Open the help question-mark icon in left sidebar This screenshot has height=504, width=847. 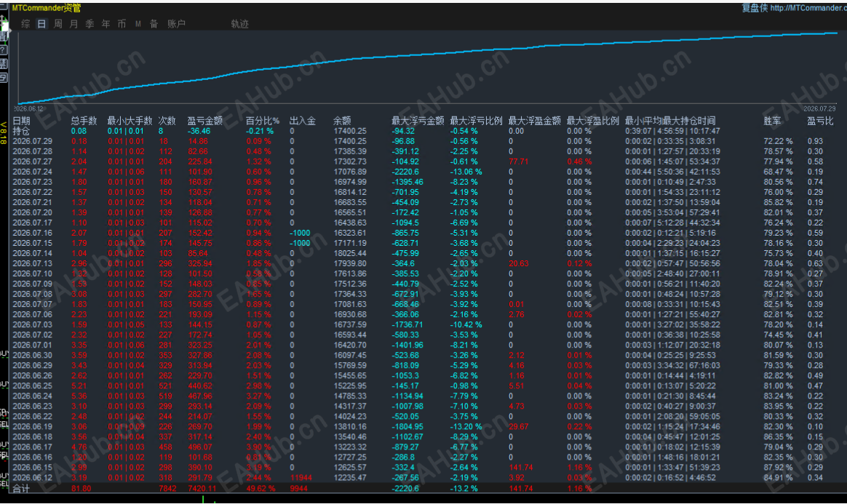coord(3,50)
